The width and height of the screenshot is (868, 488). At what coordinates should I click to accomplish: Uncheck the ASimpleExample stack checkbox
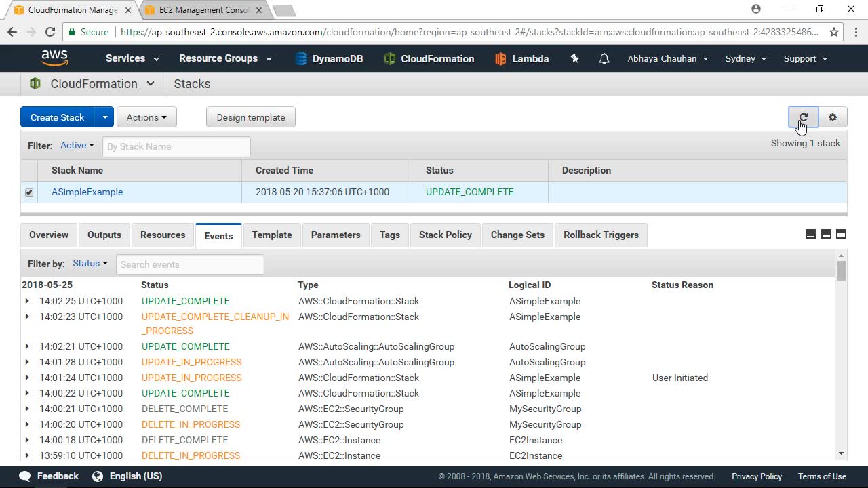coord(29,192)
